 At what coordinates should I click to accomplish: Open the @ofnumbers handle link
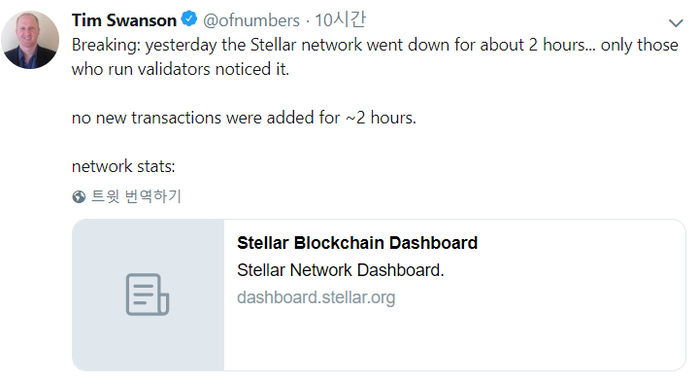tap(251, 21)
